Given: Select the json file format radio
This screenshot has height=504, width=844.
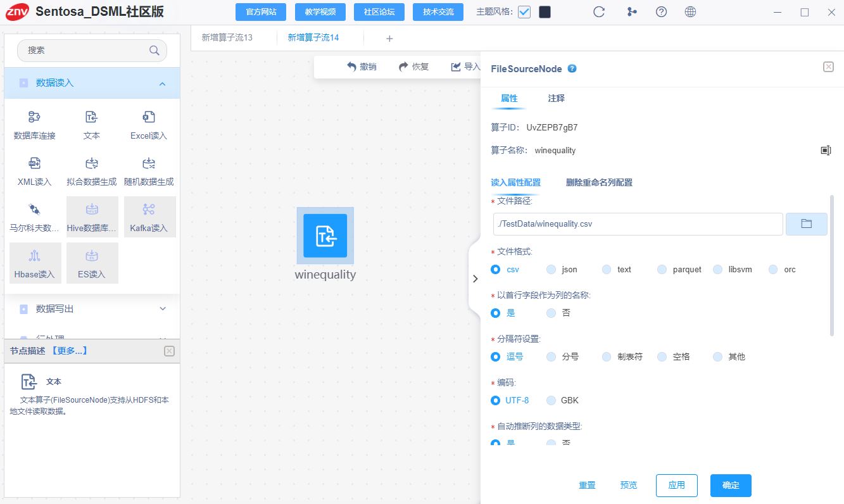Looking at the screenshot, I should [x=551, y=269].
